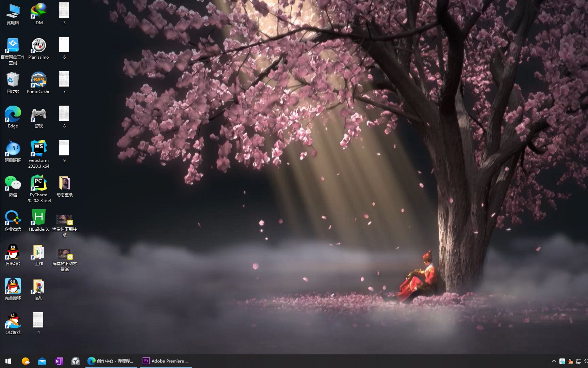Select the HBuilderX shortcut
This screenshot has height=368, width=588.
tap(38, 220)
